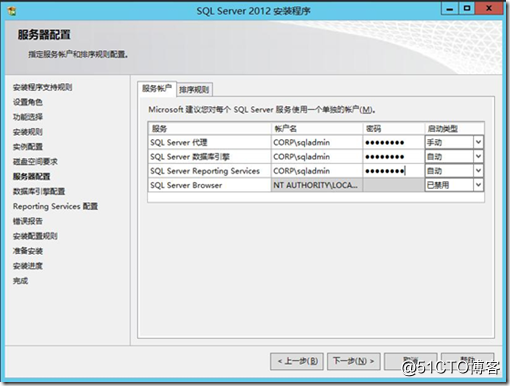Select 错误报告 step in sidebar
The width and height of the screenshot is (510, 386).
[28, 221]
